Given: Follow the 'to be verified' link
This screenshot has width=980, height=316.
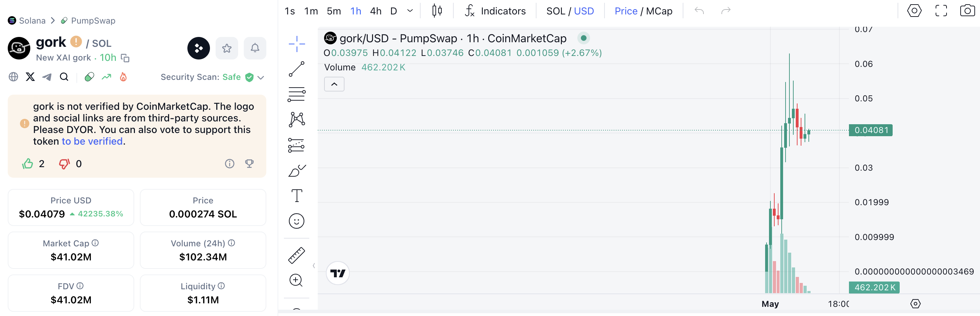Looking at the screenshot, I should tap(92, 141).
